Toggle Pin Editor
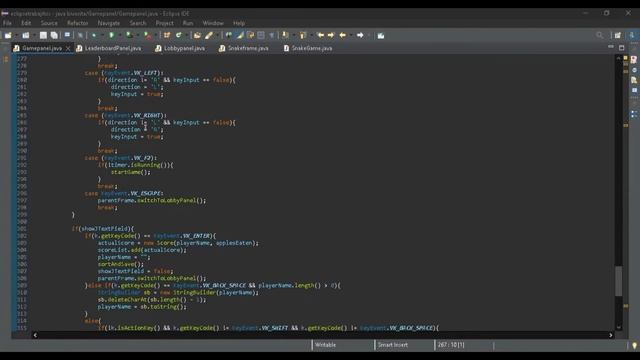The height and width of the screenshot is (360, 640). [x=381, y=36]
